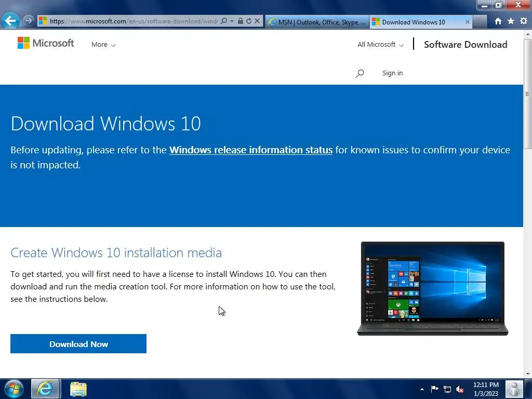The width and height of the screenshot is (532, 399).
Task: Expand the All Microsoft menu
Action: 380,45
